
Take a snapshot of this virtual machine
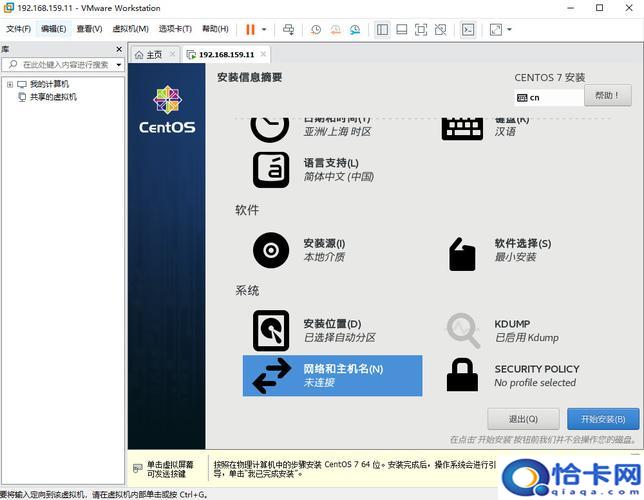click(316, 30)
